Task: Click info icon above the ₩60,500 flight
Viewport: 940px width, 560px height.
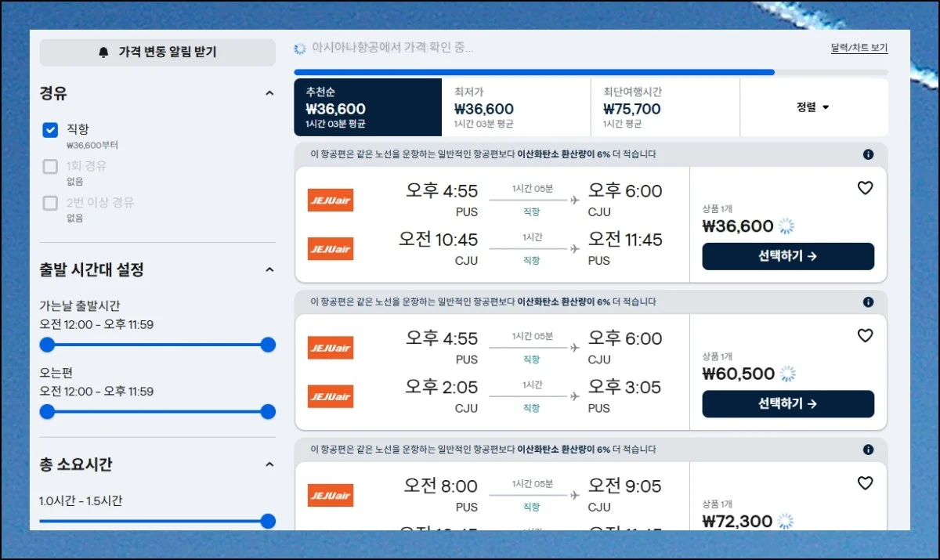Action: [868, 302]
